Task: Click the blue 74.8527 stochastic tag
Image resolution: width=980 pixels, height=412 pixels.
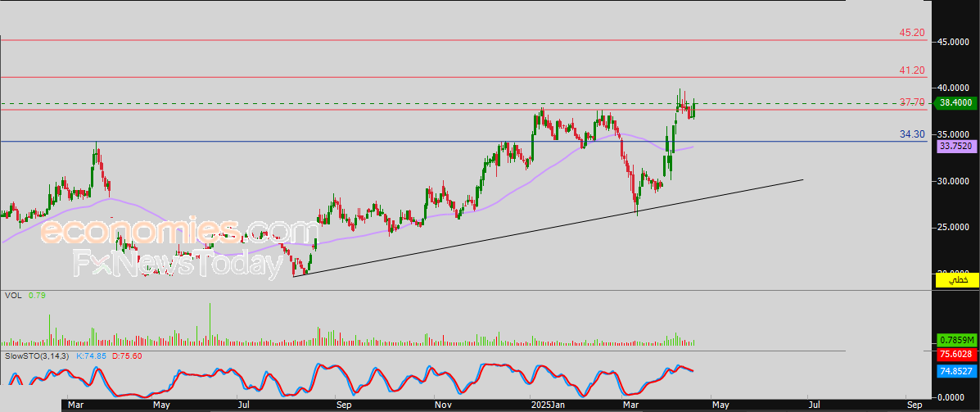Action: 955,371
